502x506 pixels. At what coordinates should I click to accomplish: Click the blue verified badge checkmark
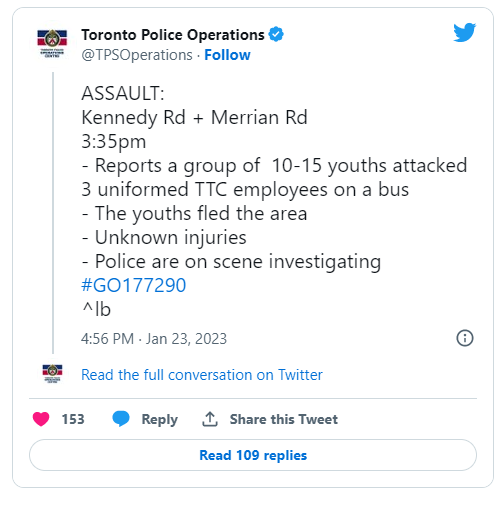pos(276,34)
